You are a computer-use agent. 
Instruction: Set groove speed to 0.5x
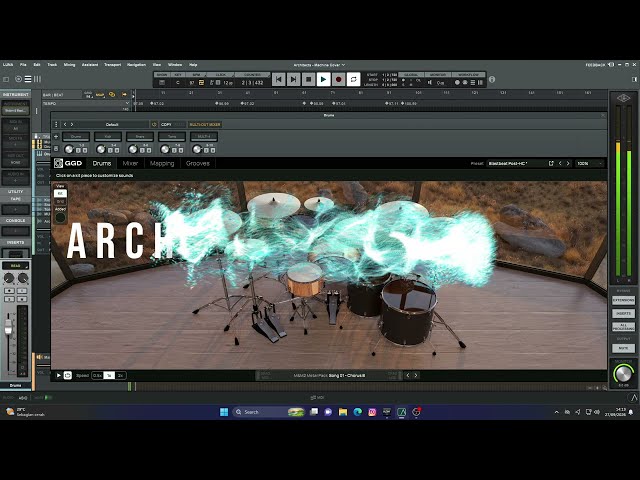pos(97,376)
